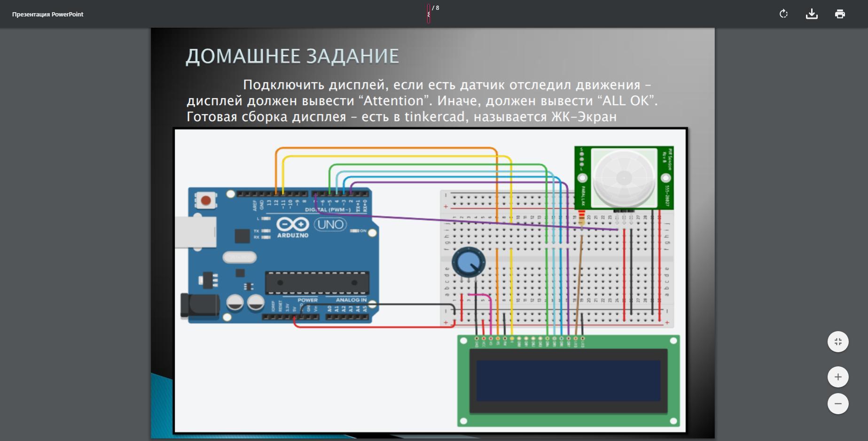This screenshot has height=441, width=868.
Task: Click the fit to page button
Action: tap(838, 342)
